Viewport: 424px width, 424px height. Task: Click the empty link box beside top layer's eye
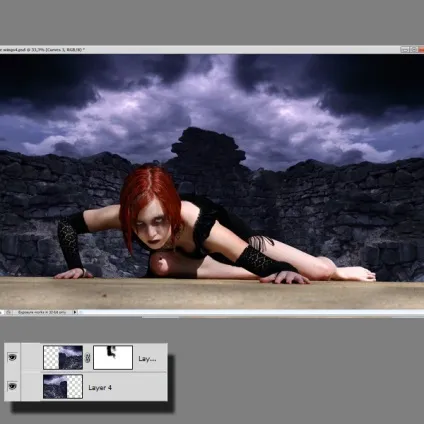[x=31, y=357]
